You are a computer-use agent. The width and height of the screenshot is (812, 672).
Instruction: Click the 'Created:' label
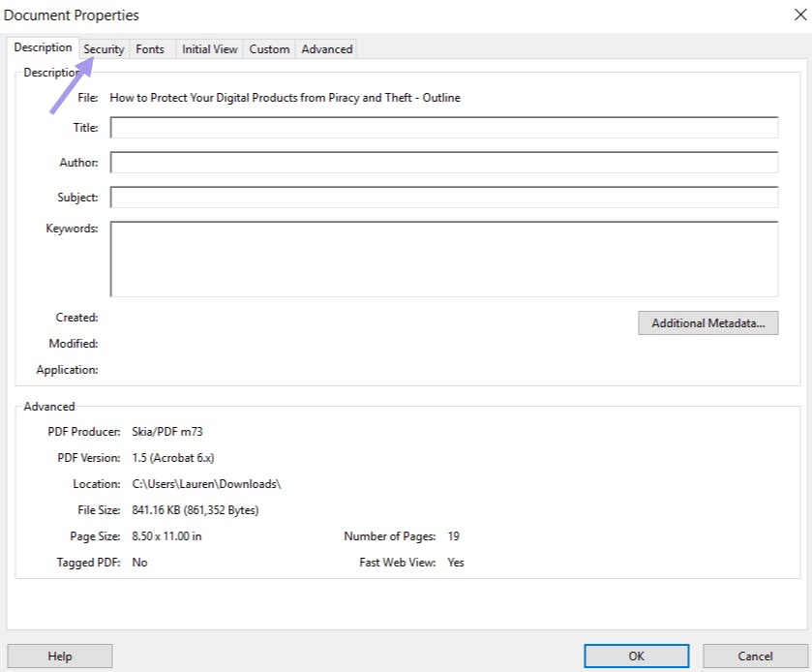pyautogui.click(x=76, y=317)
